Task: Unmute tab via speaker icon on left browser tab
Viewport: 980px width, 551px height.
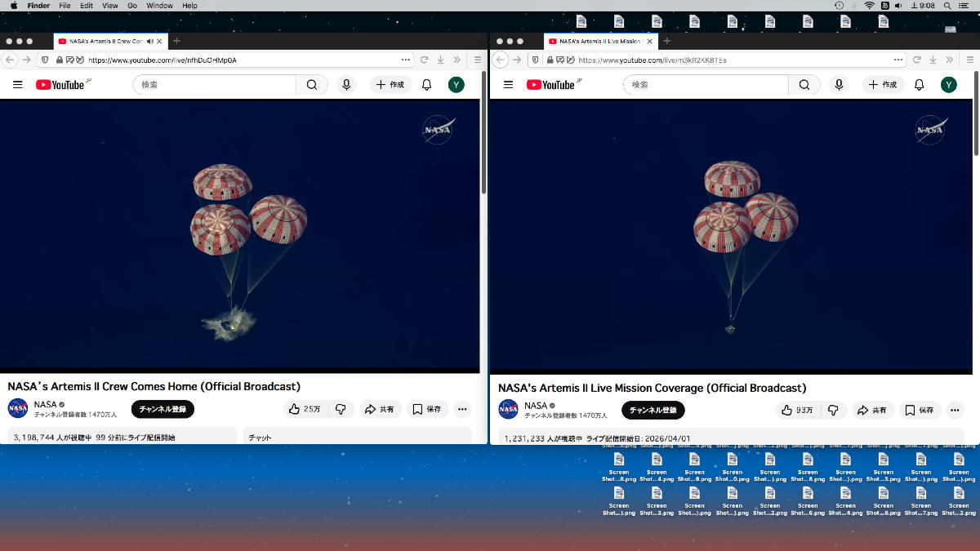Action: [149, 41]
